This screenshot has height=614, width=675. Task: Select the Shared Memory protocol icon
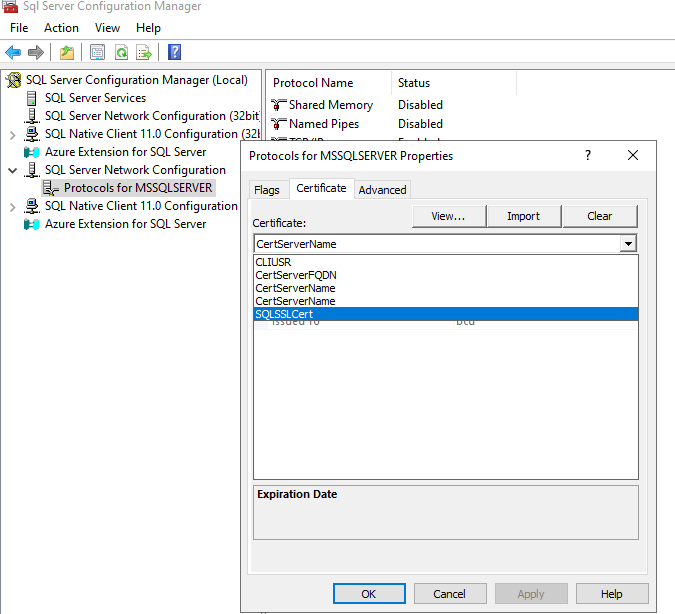coord(278,105)
